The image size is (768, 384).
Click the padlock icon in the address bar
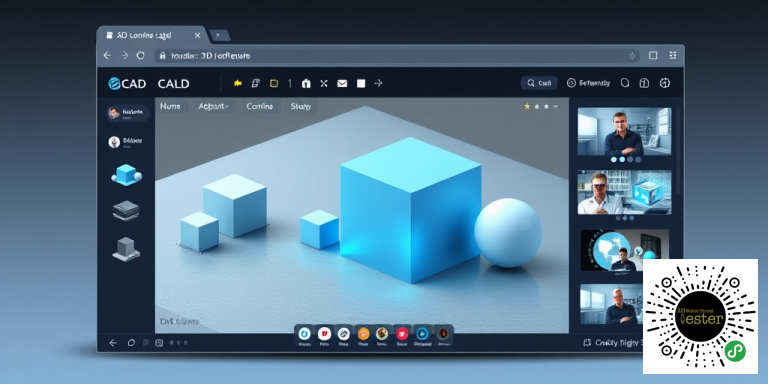163,56
